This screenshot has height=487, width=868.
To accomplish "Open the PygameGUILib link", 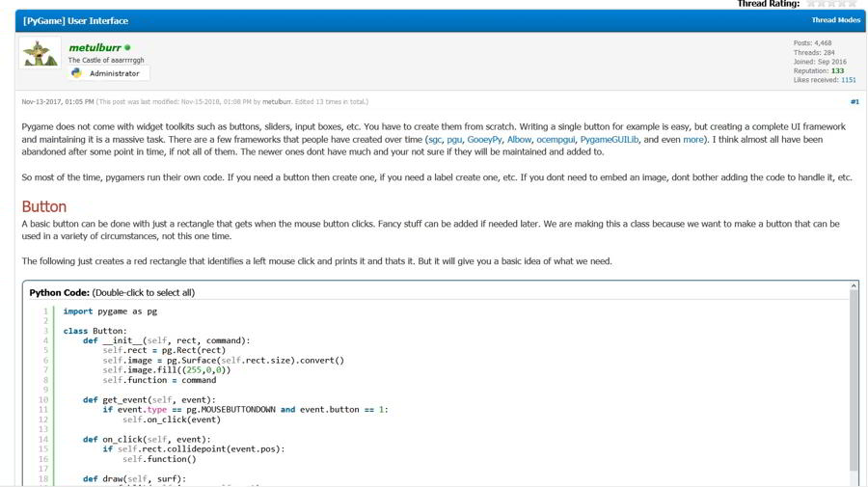I will point(610,140).
